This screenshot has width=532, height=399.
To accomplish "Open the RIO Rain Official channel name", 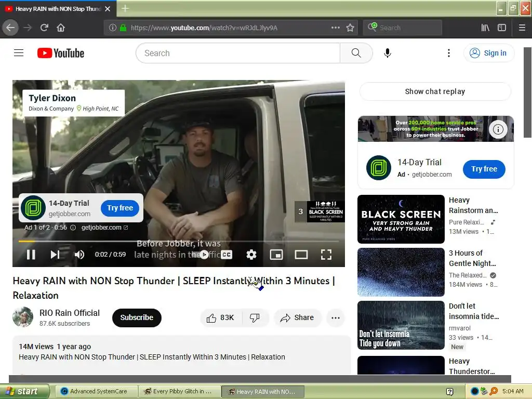I will tap(70, 313).
